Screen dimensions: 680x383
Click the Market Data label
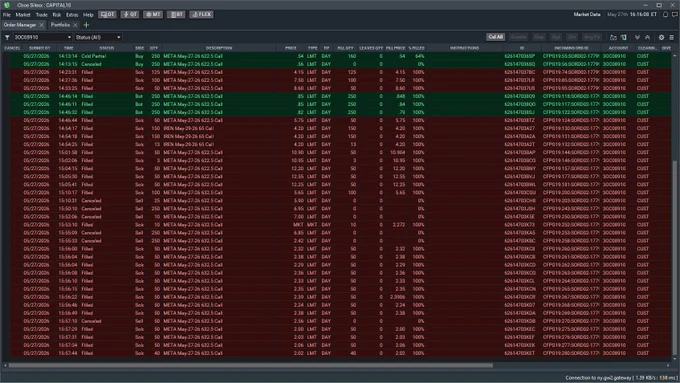(587, 14)
